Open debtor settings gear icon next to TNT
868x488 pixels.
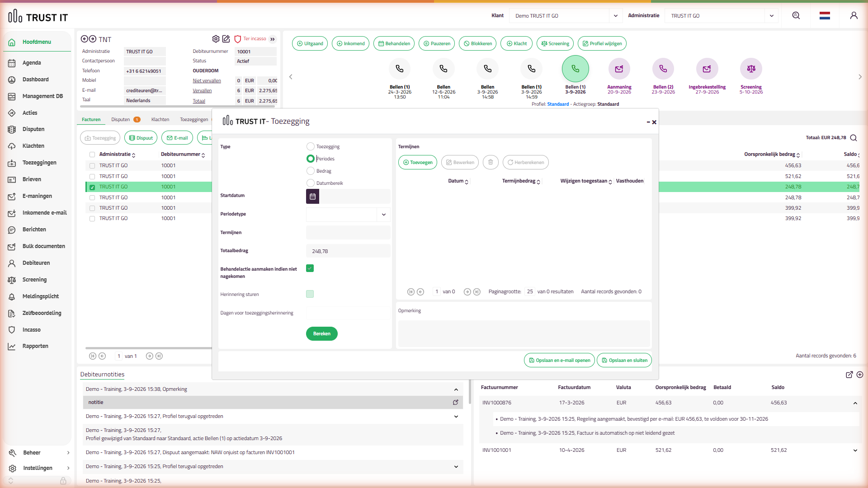(x=216, y=39)
